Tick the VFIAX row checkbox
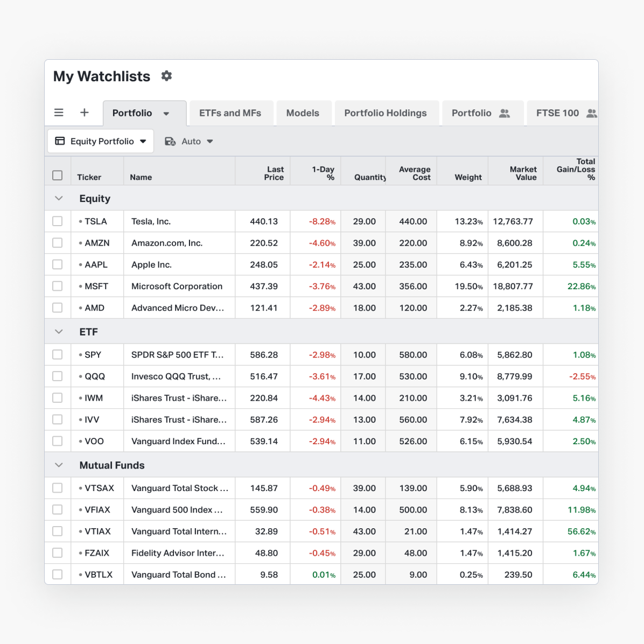 click(58, 509)
